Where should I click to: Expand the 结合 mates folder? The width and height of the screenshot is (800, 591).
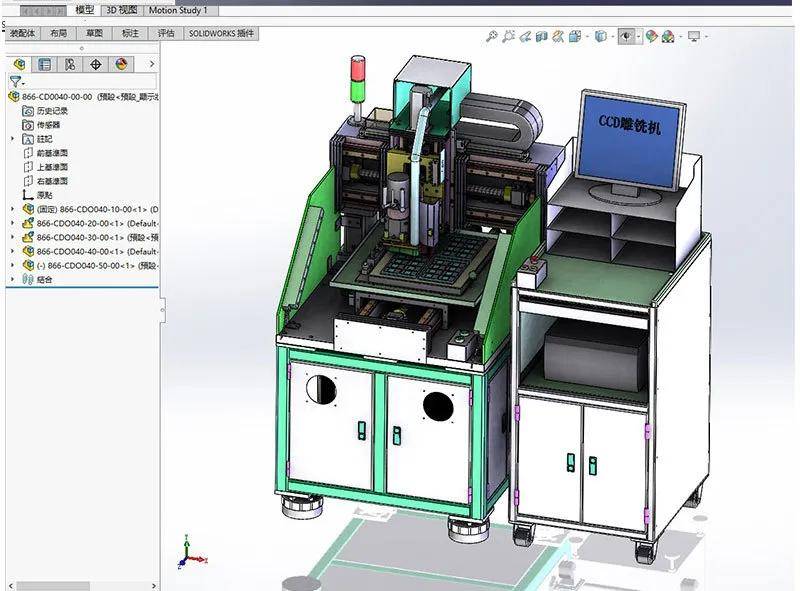[x=13, y=280]
